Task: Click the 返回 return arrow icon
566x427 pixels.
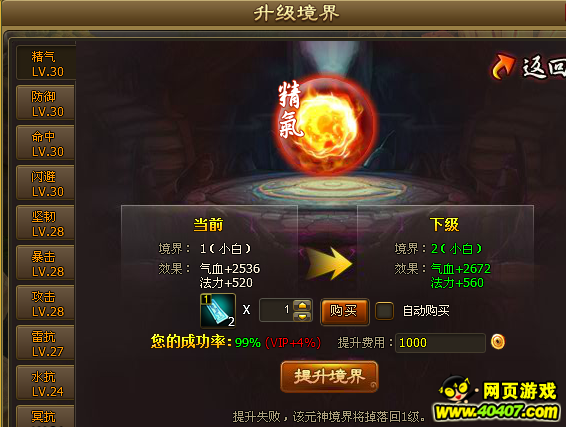Action: (x=503, y=67)
